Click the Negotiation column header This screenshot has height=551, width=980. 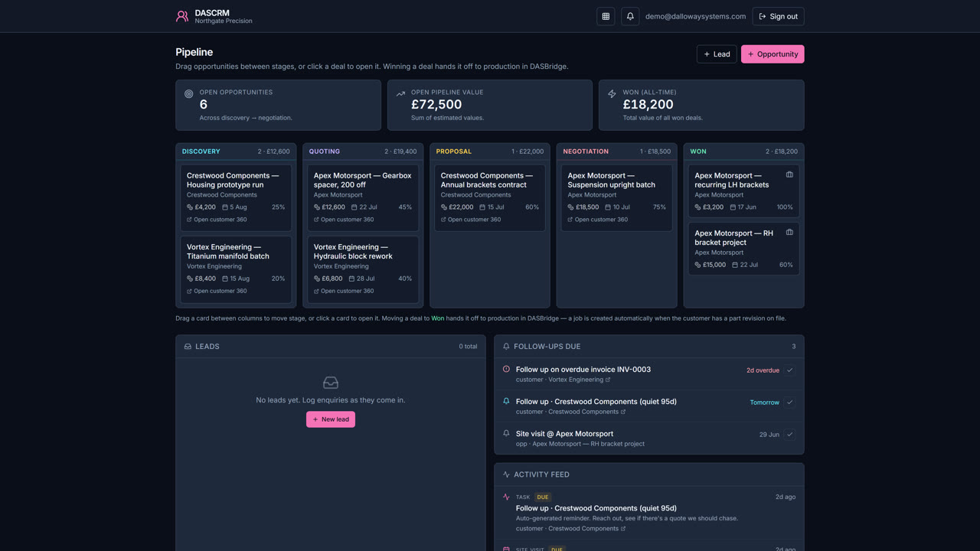point(617,152)
